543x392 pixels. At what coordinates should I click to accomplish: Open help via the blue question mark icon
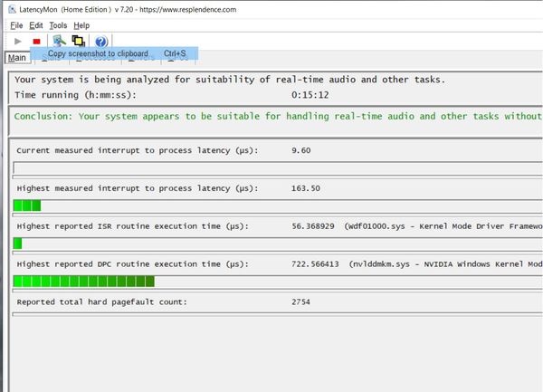[x=100, y=42]
